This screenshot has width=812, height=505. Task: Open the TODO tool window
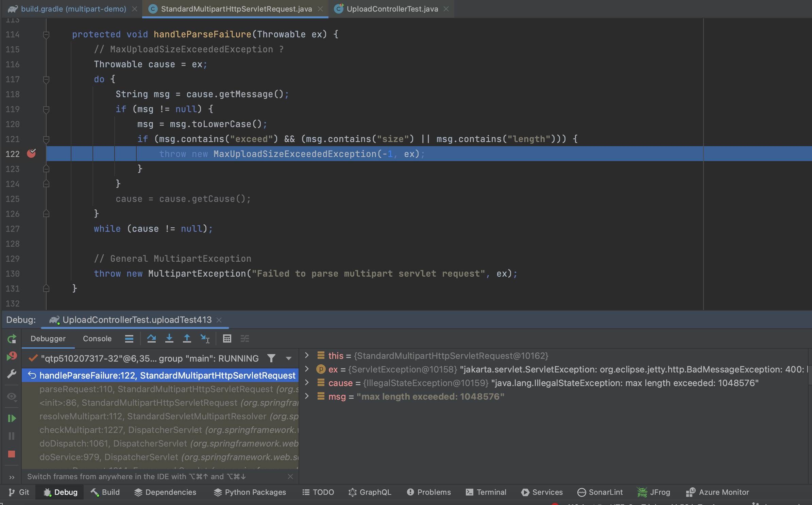pos(318,492)
